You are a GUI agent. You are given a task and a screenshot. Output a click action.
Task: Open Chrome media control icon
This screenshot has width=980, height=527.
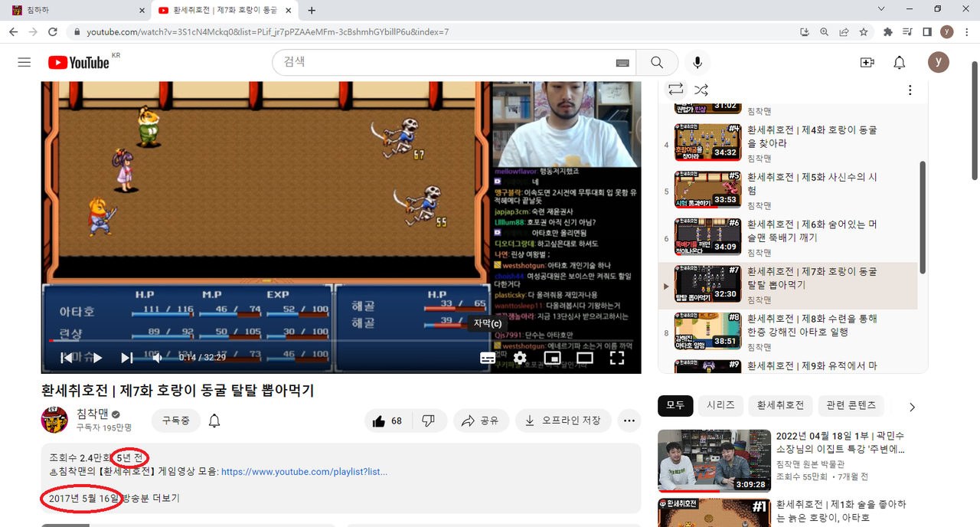pyautogui.click(x=908, y=32)
